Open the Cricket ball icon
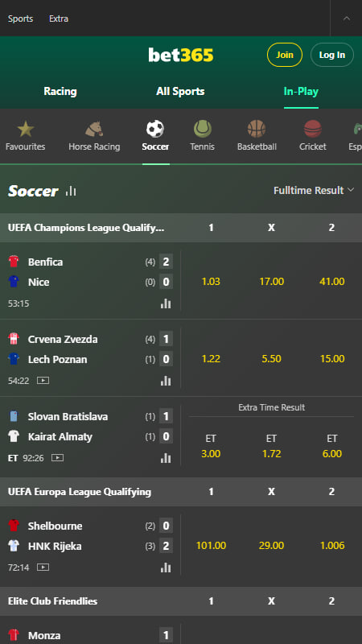Image resolution: width=362 pixels, height=644 pixels. point(313,129)
